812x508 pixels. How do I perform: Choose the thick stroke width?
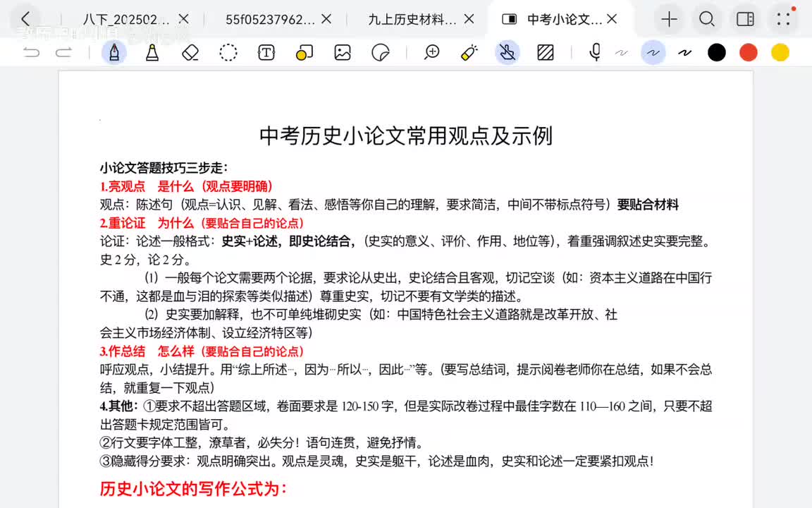pos(684,52)
